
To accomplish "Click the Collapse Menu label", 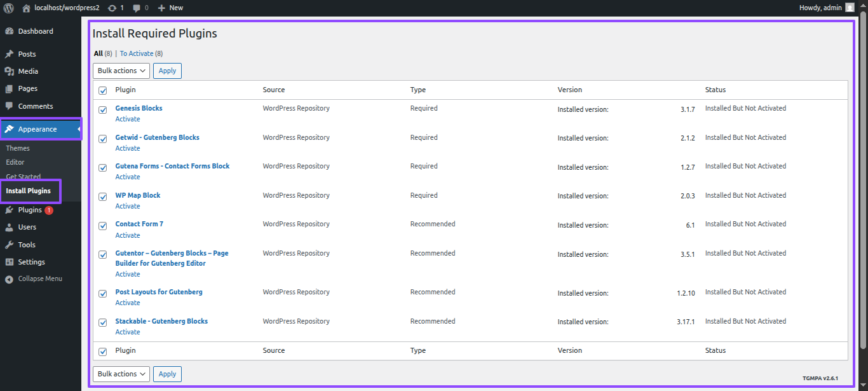I will (40, 278).
